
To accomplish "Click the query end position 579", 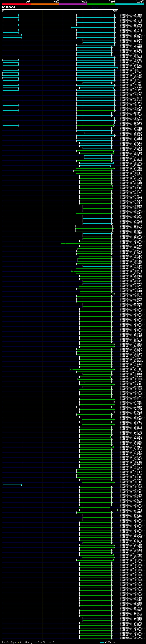I will (x=115, y=11).
